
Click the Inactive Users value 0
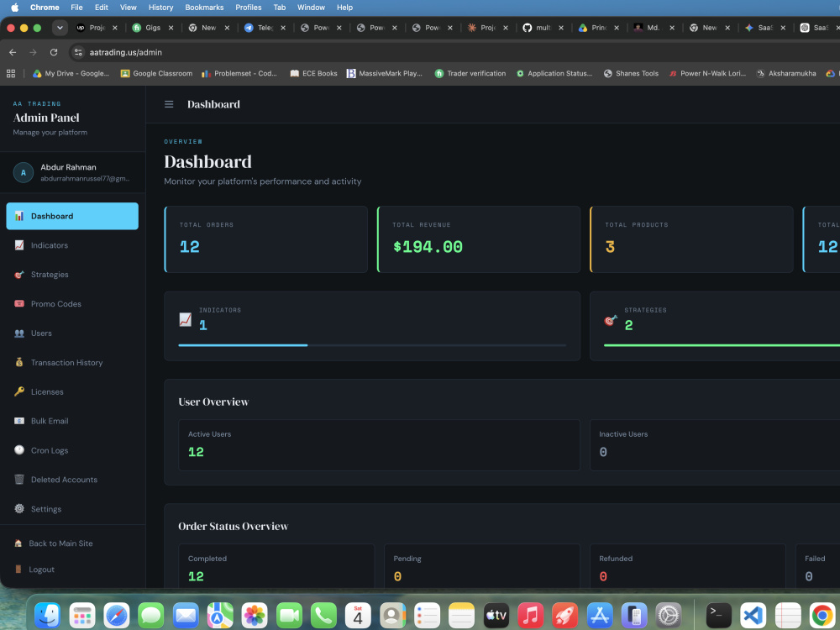(x=603, y=452)
